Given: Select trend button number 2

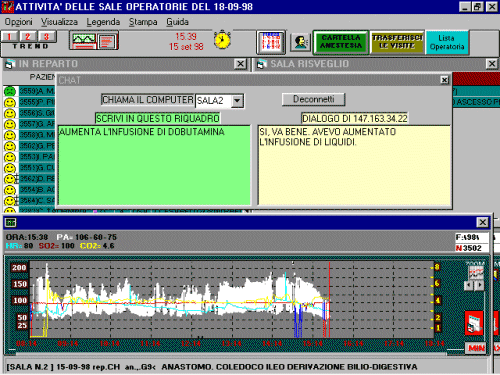Looking at the screenshot, I should click(x=28, y=37).
